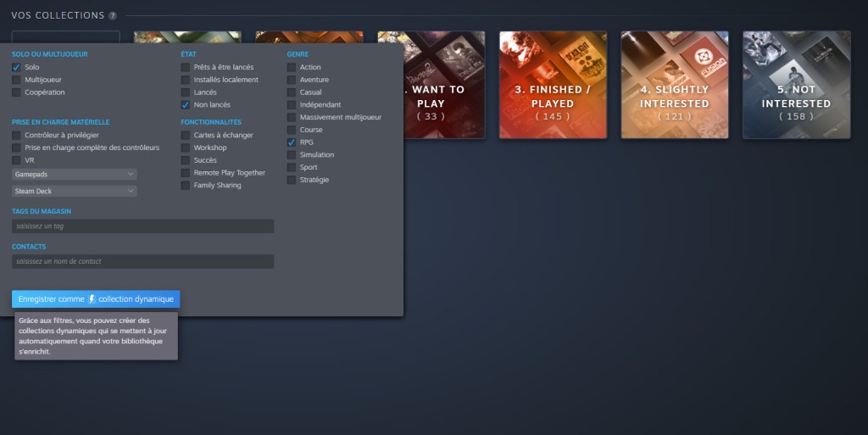Enable the Indépendant genre filter

(292, 104)
